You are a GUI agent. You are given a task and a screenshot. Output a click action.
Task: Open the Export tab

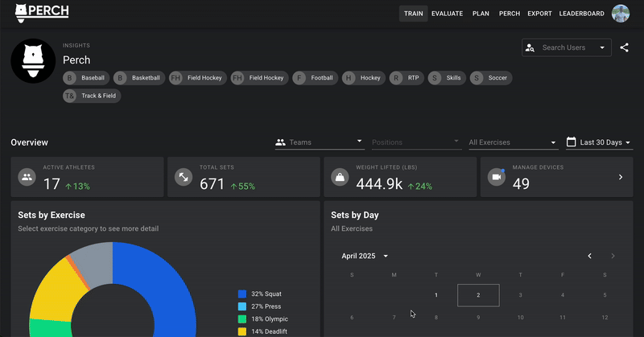(539, 14)
